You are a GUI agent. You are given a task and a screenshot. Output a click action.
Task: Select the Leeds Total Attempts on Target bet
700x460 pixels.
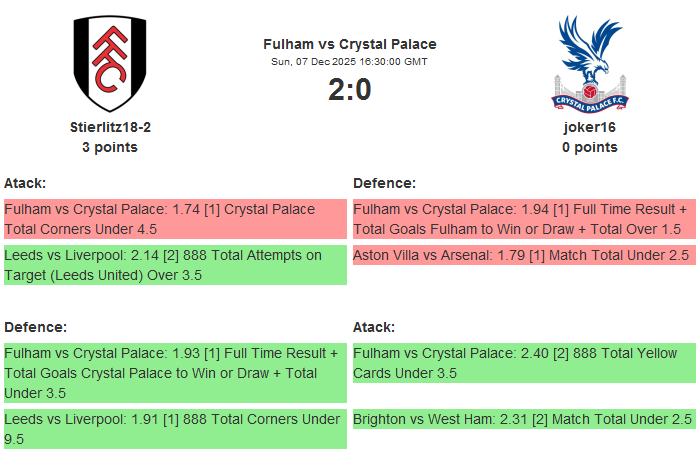coord(175,265)
